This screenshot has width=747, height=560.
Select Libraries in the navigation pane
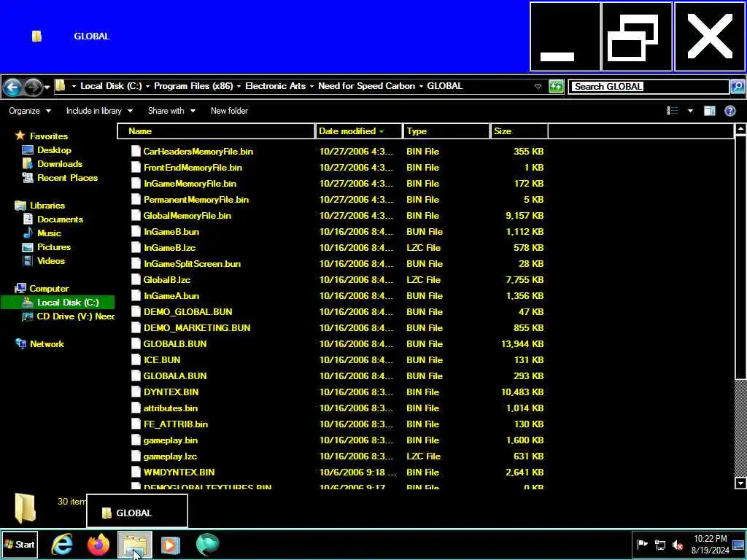[x=47, y=205]
